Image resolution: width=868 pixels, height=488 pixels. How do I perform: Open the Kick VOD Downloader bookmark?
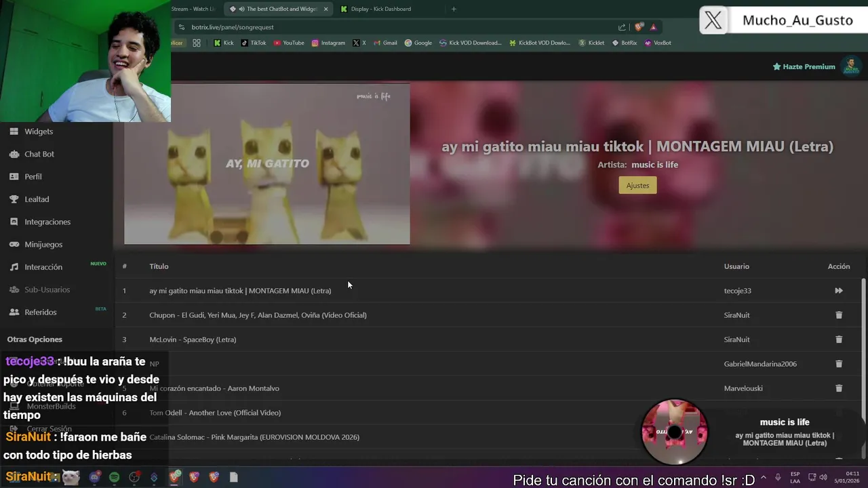click(471, 43)
